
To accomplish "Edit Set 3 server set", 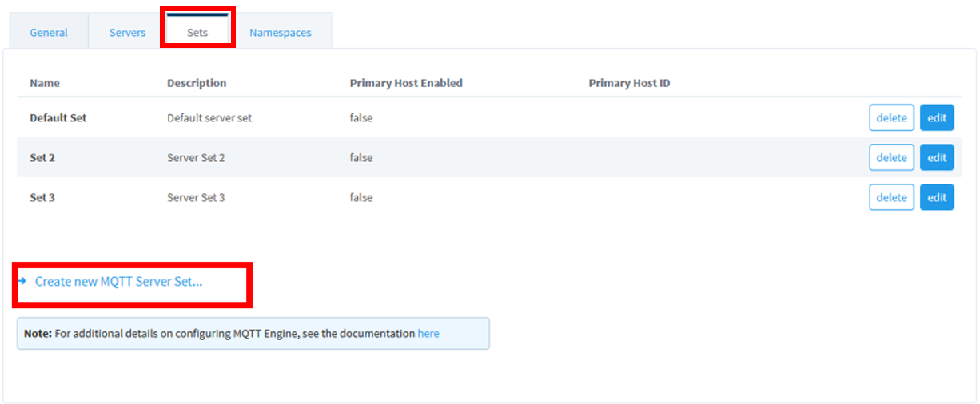I will 937,197.
